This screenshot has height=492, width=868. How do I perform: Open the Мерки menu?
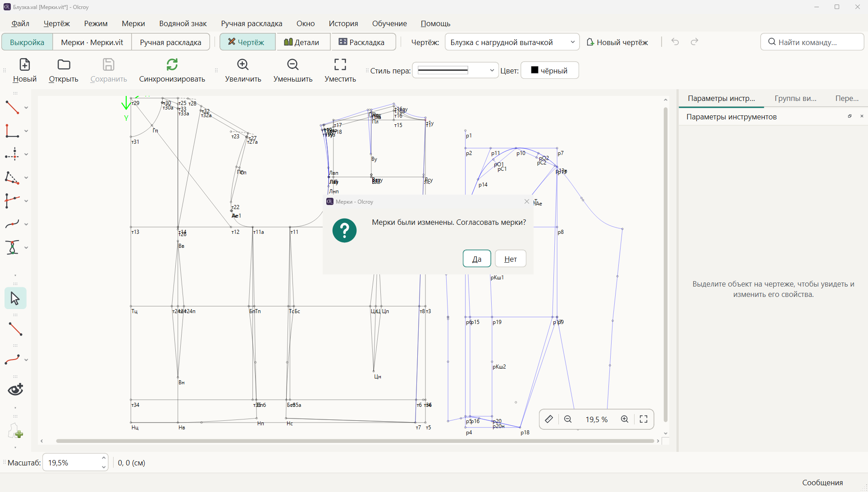coord(133,23)
